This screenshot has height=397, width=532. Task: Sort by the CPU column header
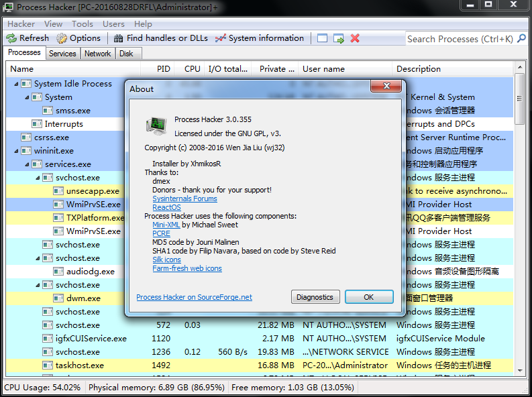click(189, 69)
